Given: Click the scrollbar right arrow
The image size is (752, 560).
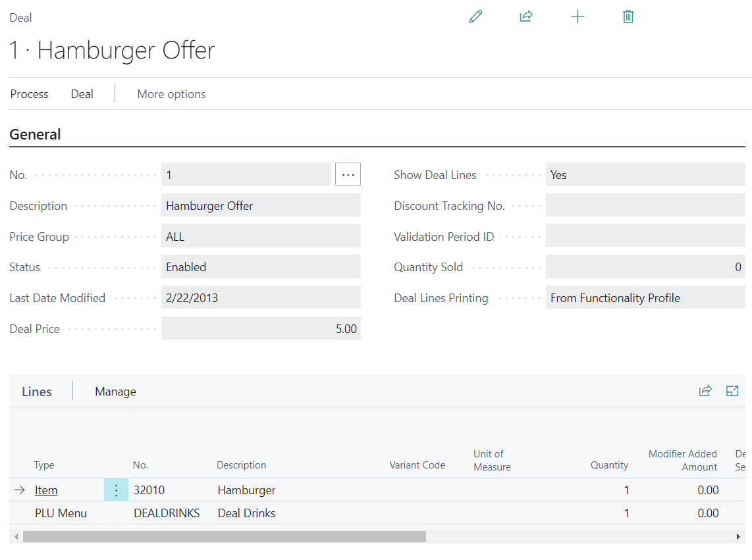Looking at the screenshot, I should (x=738, y=537).
